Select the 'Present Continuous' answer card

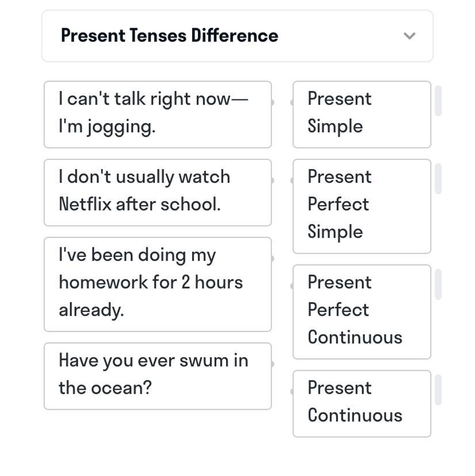coord(361,404)
